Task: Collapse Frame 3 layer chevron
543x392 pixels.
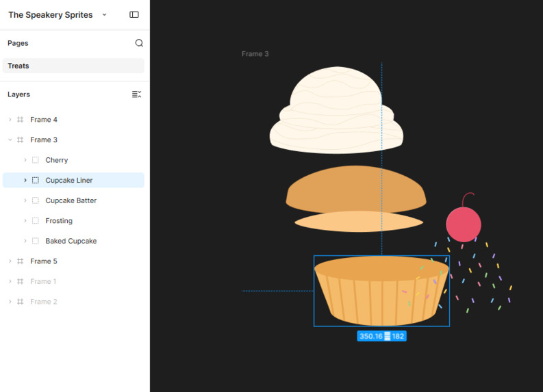Action: (10, 140)
